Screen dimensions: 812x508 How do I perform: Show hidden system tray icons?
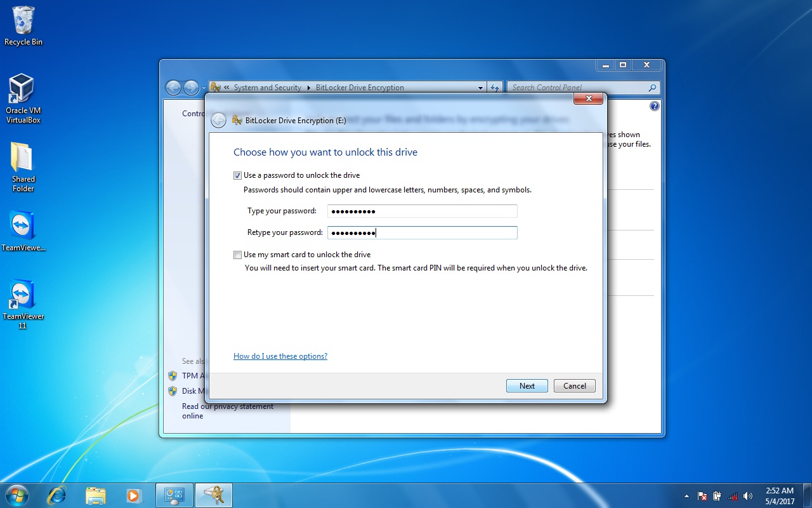[x=686, y=496]
